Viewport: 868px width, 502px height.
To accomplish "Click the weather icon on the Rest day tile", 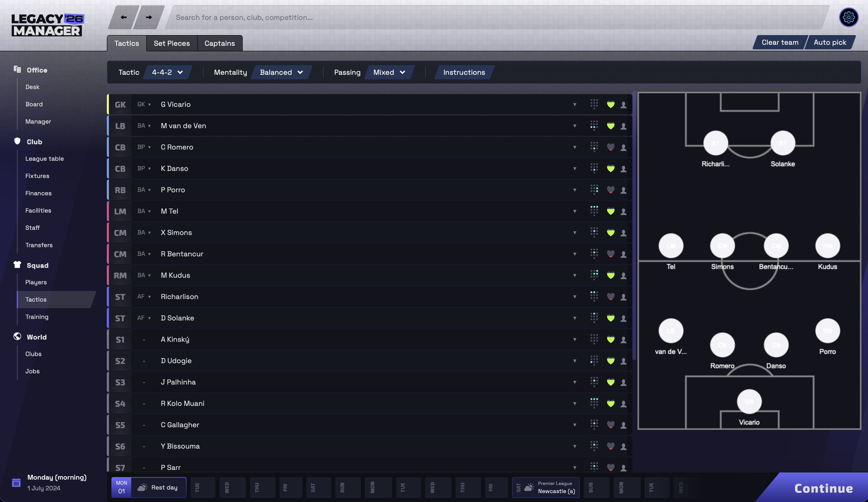I will pos(143,487).
